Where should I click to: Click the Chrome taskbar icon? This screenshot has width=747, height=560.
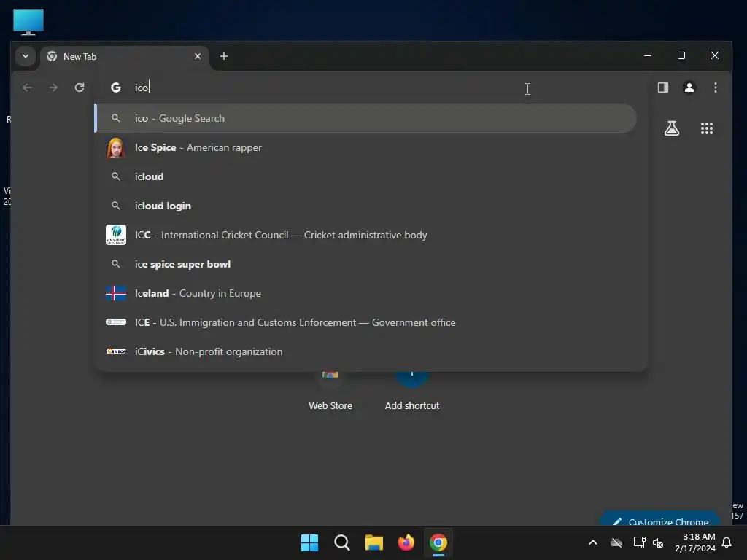pyautogui.click(x=438, y=542)
